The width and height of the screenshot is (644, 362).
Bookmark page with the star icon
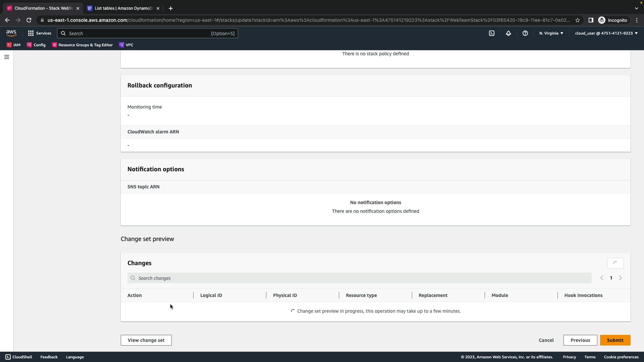click(x=577, y=20)
